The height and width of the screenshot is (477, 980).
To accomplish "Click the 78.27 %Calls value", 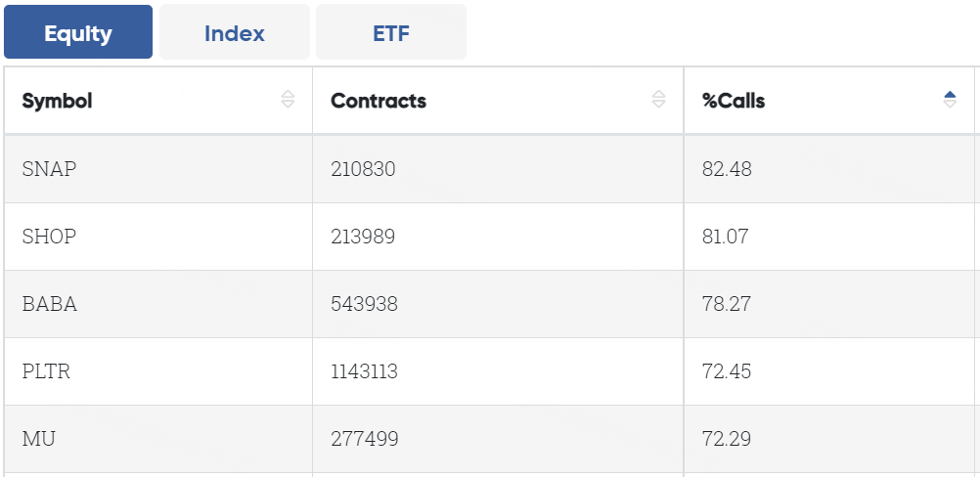I will tap(727, 304).
